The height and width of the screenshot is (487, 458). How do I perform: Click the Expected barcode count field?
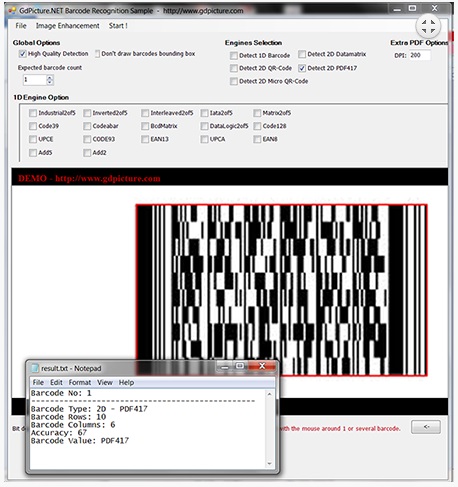pos(34,80)
